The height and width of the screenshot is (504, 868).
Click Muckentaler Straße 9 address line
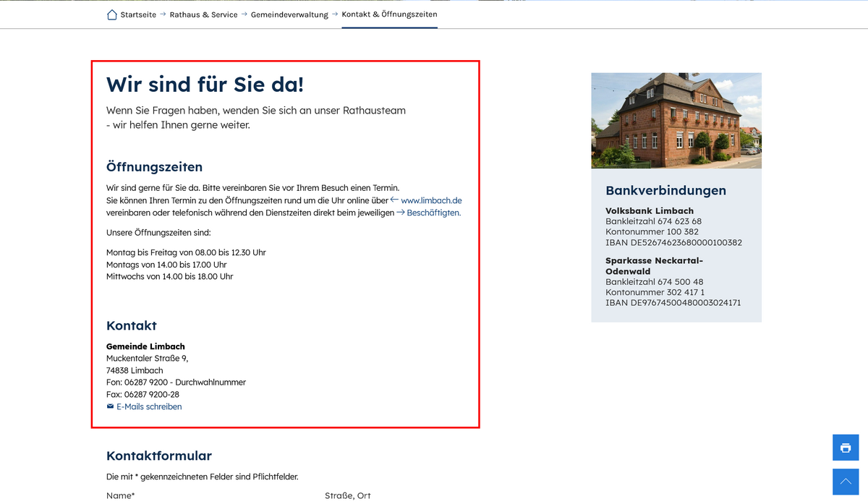point(147,358)
